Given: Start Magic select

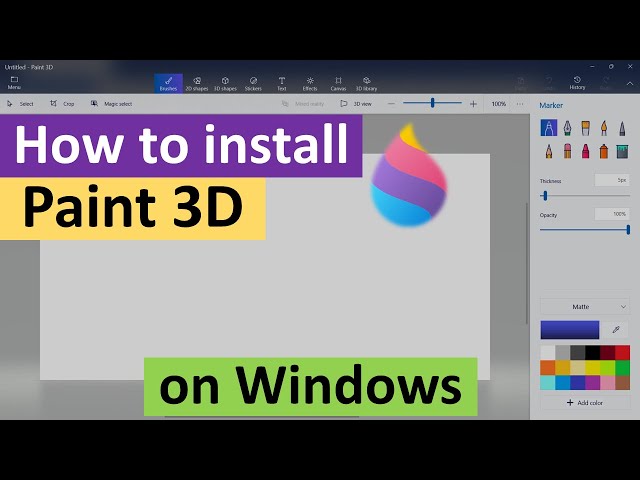Looking at the screenshot, I should (111, 104).
